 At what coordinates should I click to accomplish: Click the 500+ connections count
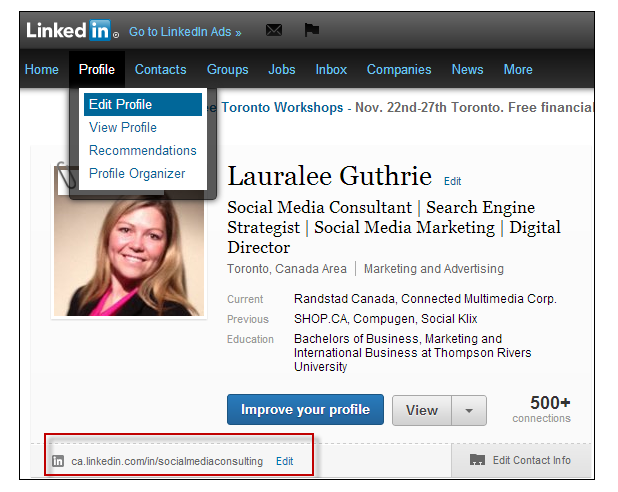tap(541, 409)
